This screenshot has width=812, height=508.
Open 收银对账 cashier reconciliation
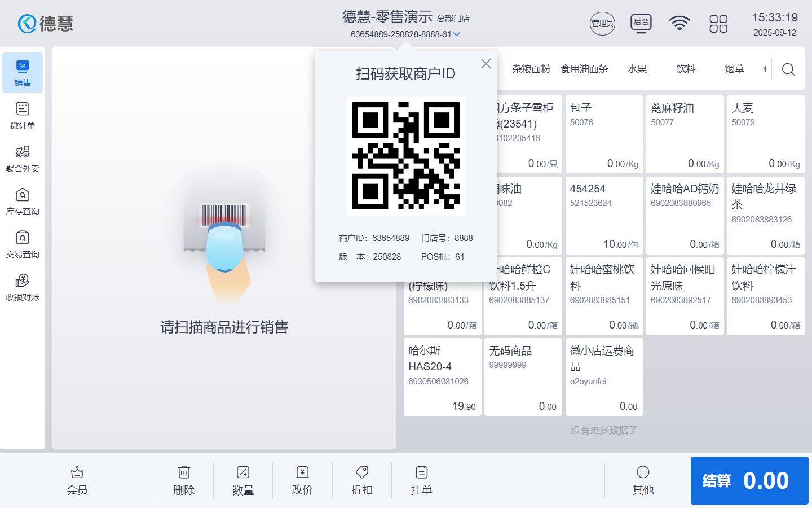23,287
